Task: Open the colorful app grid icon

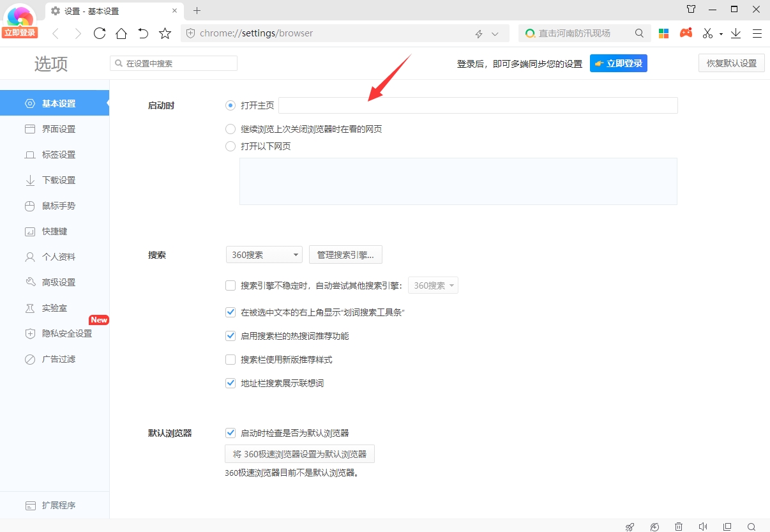Action: [x=664, y=33]
